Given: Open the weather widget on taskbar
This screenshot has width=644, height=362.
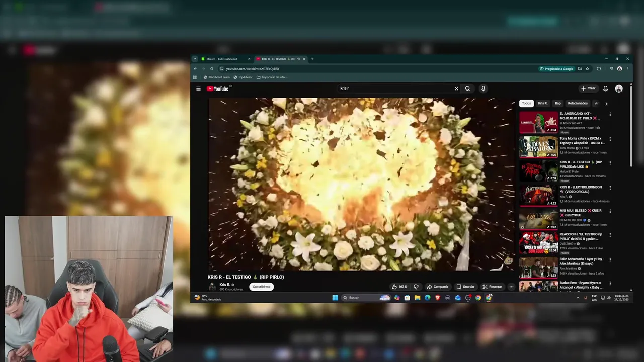Looking at the screenshot, I should (208, 298).
